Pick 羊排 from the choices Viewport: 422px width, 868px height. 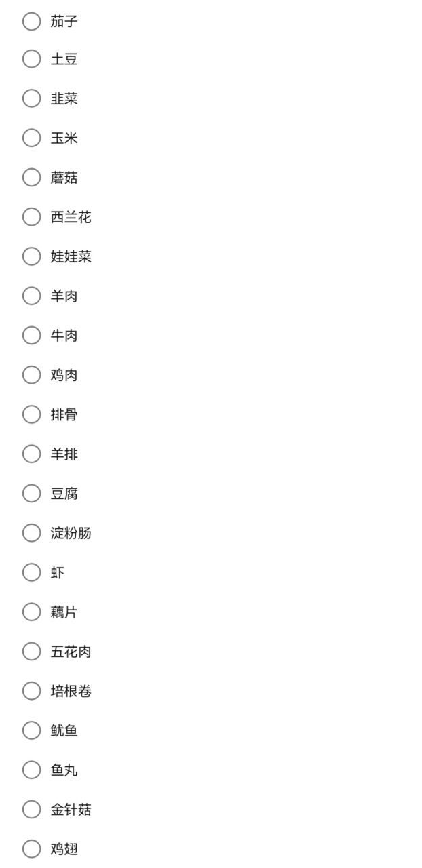[32, 454]
